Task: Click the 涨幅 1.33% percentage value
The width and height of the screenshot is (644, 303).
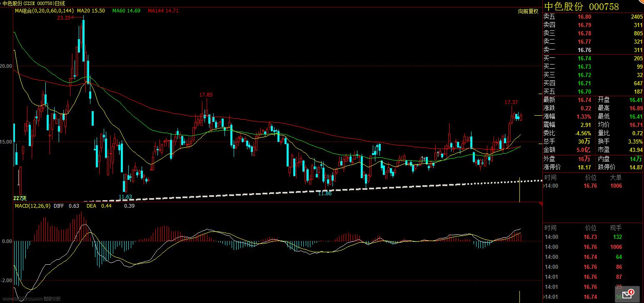Action: pos(583,117)
